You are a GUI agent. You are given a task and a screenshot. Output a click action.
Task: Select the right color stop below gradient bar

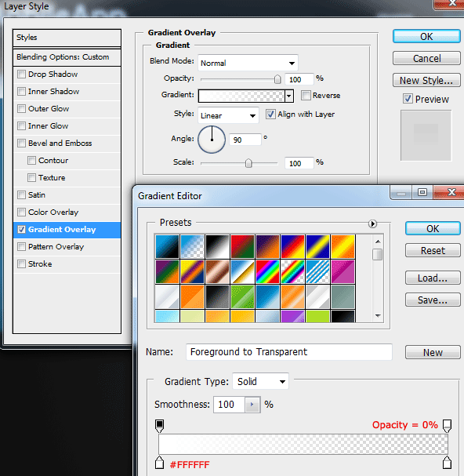[x=447, y=463]
